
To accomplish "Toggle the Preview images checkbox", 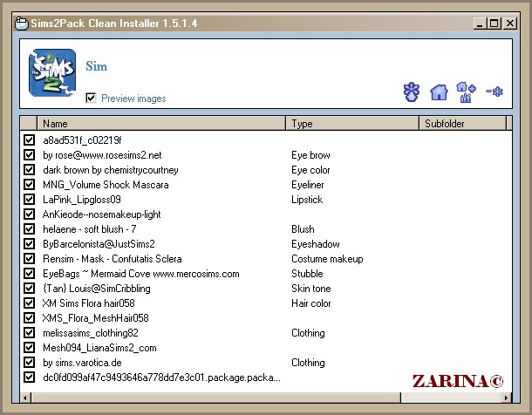I will click(x=91, y=98).
